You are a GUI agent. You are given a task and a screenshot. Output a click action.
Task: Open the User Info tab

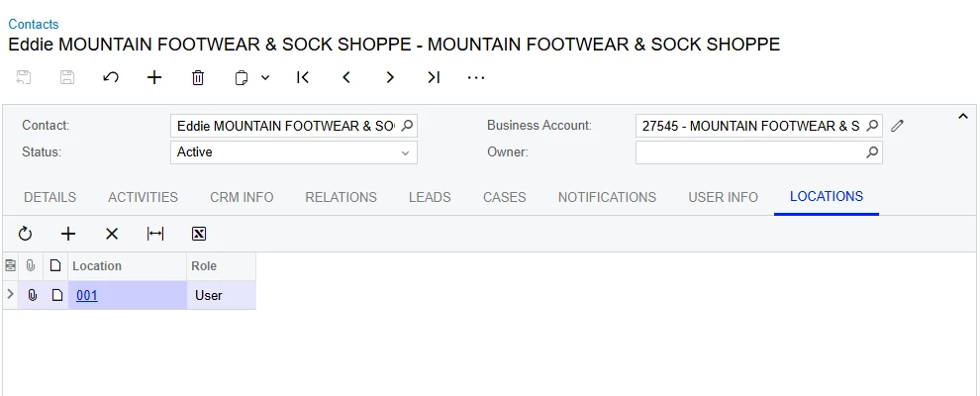(724, 197)
